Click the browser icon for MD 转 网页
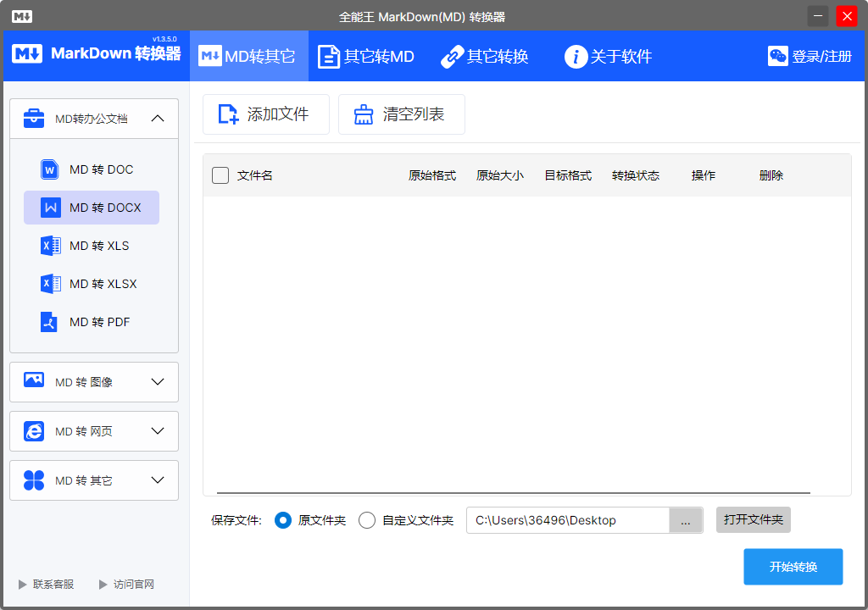 34,431
